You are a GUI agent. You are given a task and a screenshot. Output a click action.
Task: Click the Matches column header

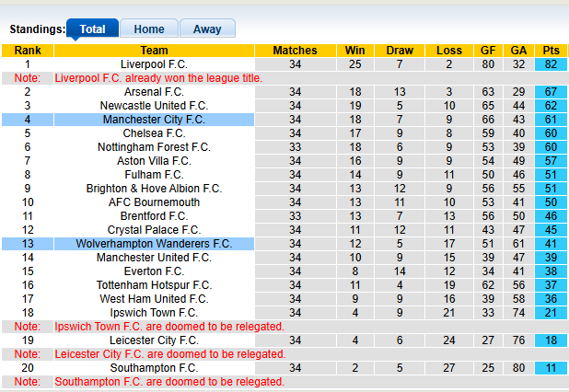(x=295, y=51)
